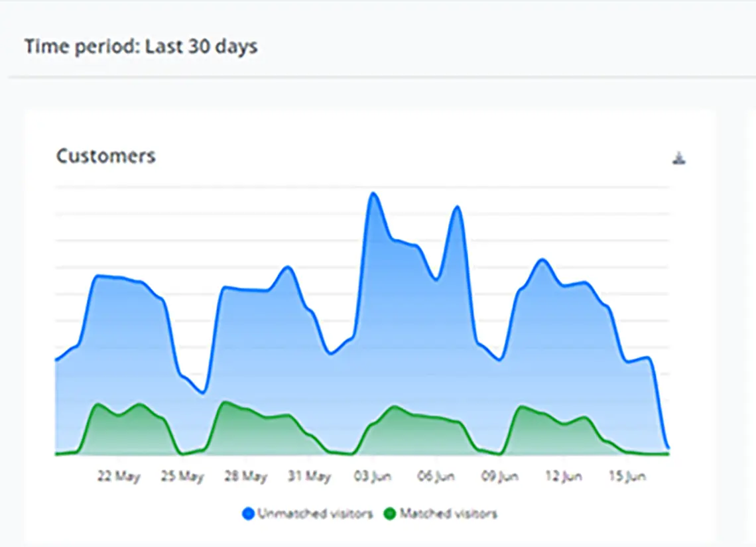
Task: Toggle the Unmatched visitors legend label
Action: click(x=315, y=514)
